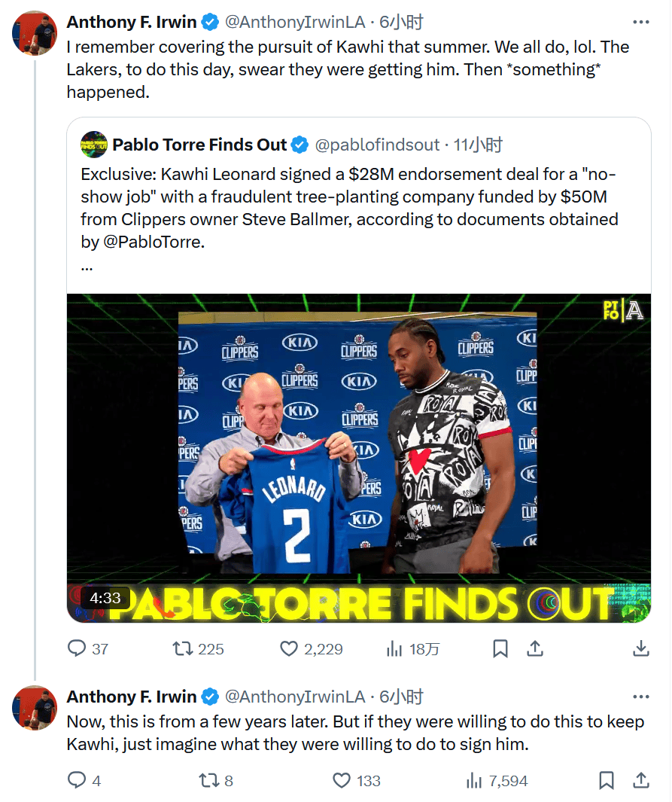Reply to the first Anthony Irwin tweet
This screenshot has height=802, width=672.
tap(78, 648)
